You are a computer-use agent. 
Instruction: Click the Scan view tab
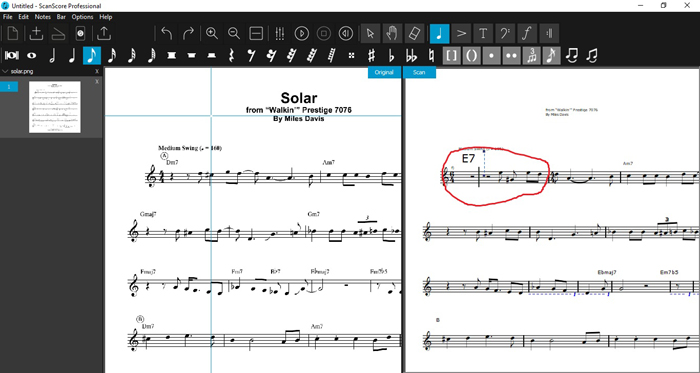click(x=419, y=72)
